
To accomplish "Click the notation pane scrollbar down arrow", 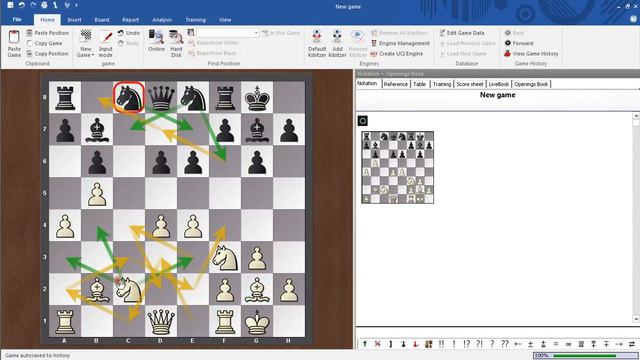I will (x=636, y=319).
